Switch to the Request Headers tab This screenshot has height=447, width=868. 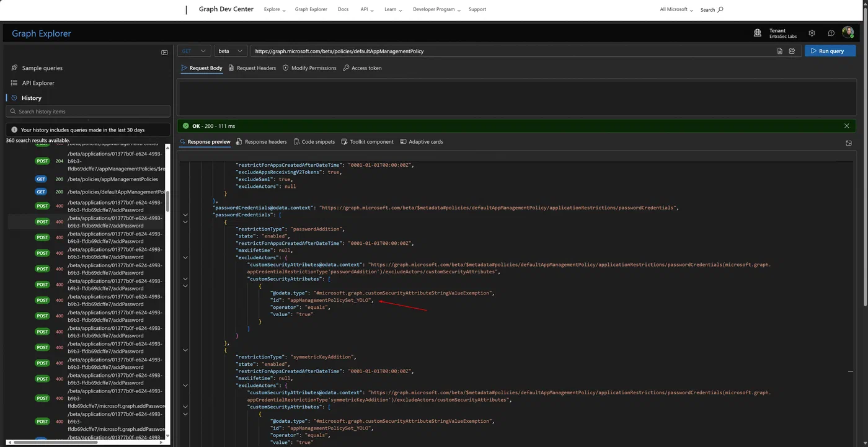pos(252,68)
